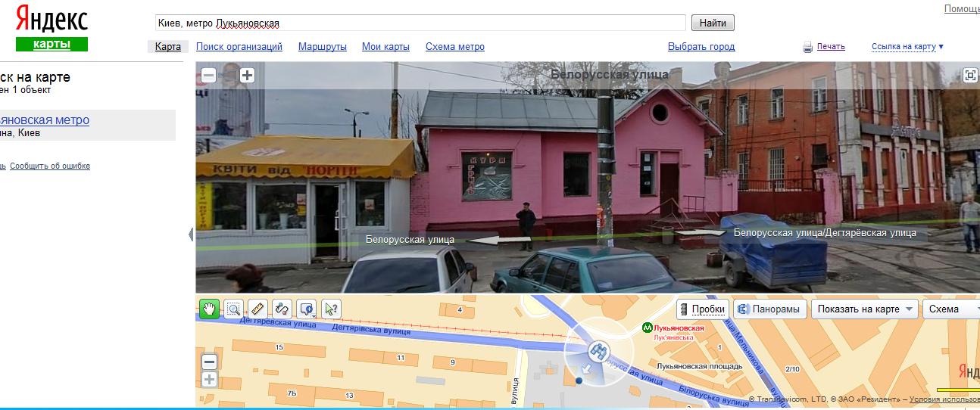Switch to the Маршруты tab
The height and width of the screenshot is (410, 980).
click(323, 47)
